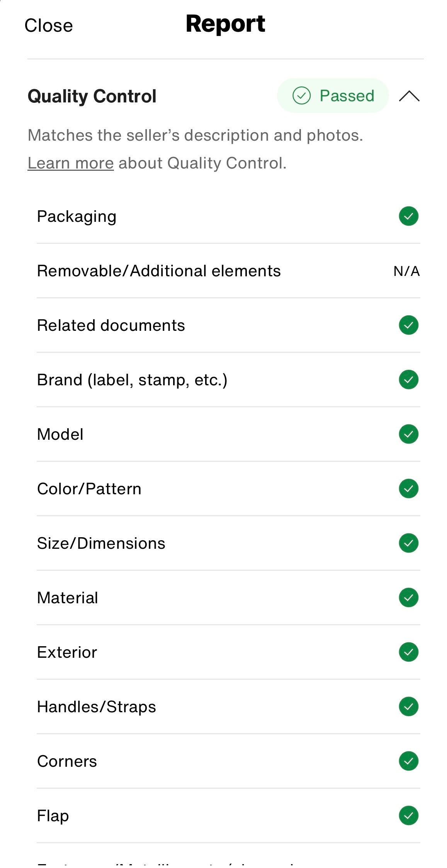Click the Size/Dimensions green checkmark icon
Image resolution: width=447 pixels, height=868 pixels.
[408, 543]
